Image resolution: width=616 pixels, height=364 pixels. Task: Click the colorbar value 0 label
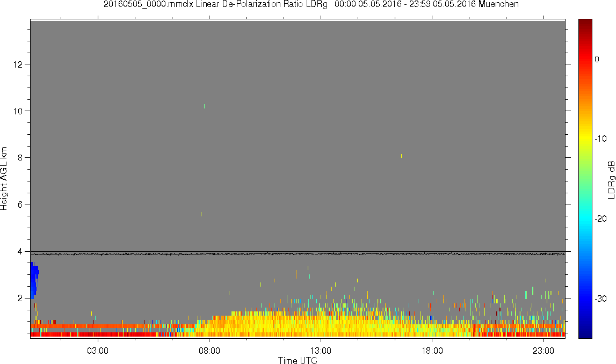pyautogui.click(x=597, y=59)
